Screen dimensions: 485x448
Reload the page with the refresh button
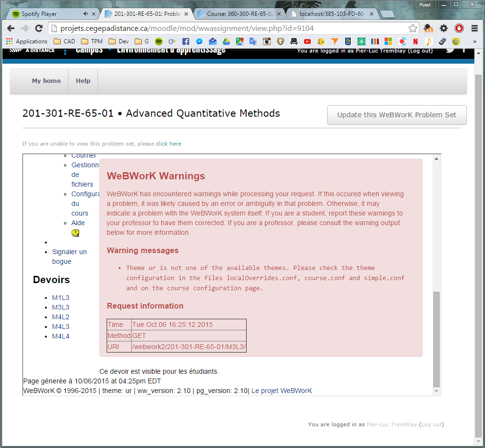coord(39,28)
